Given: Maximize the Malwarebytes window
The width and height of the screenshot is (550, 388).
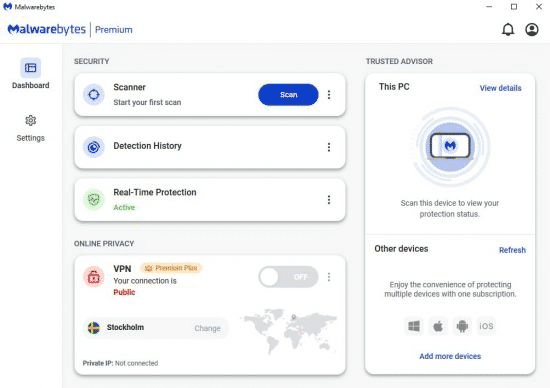Looking at the screenshot, I should tap(514, 7).
